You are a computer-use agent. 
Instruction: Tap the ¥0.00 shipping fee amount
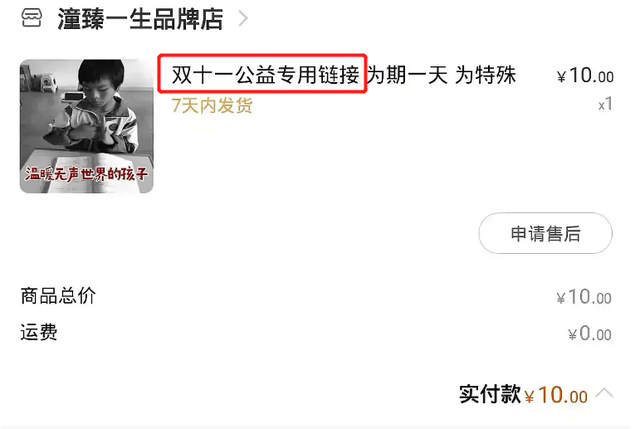pos(590,333)
